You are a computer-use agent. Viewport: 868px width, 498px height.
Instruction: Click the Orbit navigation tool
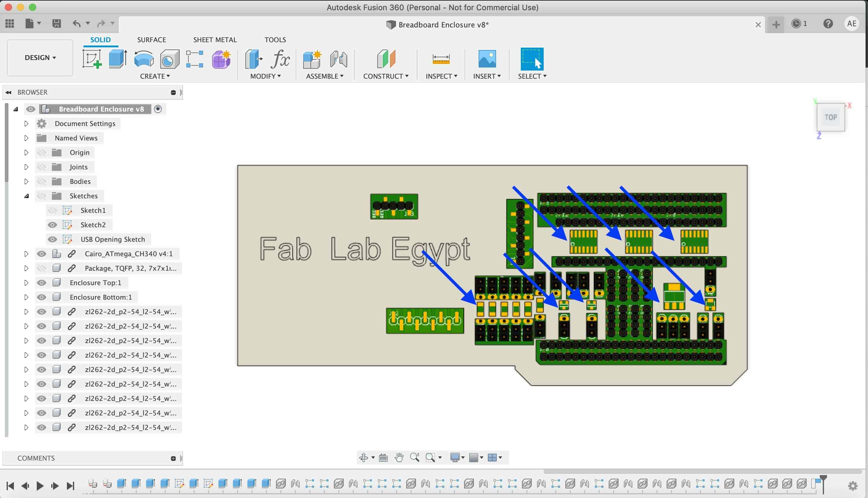pos(363,457)
